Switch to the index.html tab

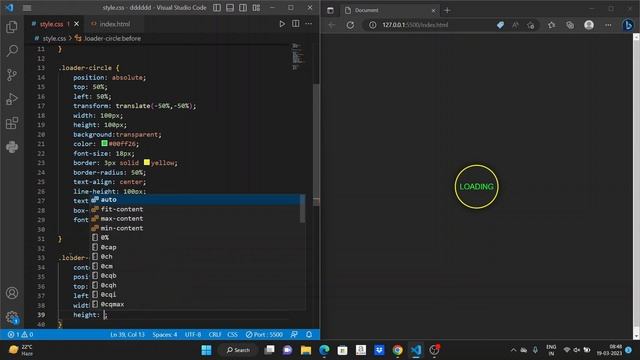tap(115, 24)
